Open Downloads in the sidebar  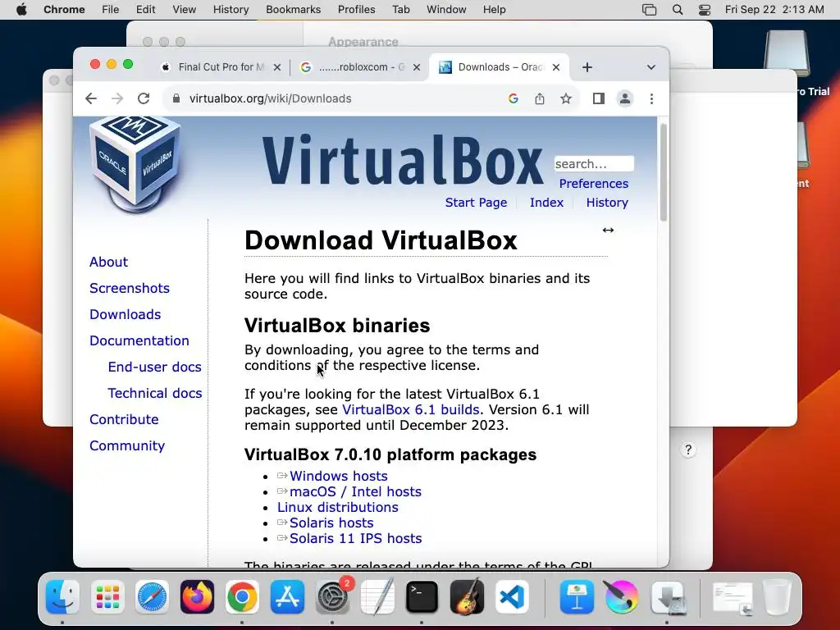(x=126, y=314)
